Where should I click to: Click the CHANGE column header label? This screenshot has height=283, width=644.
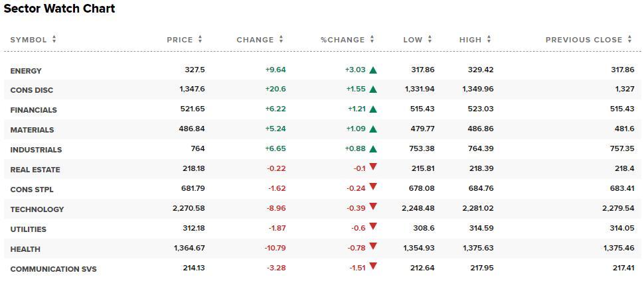(x=255, y=40)
